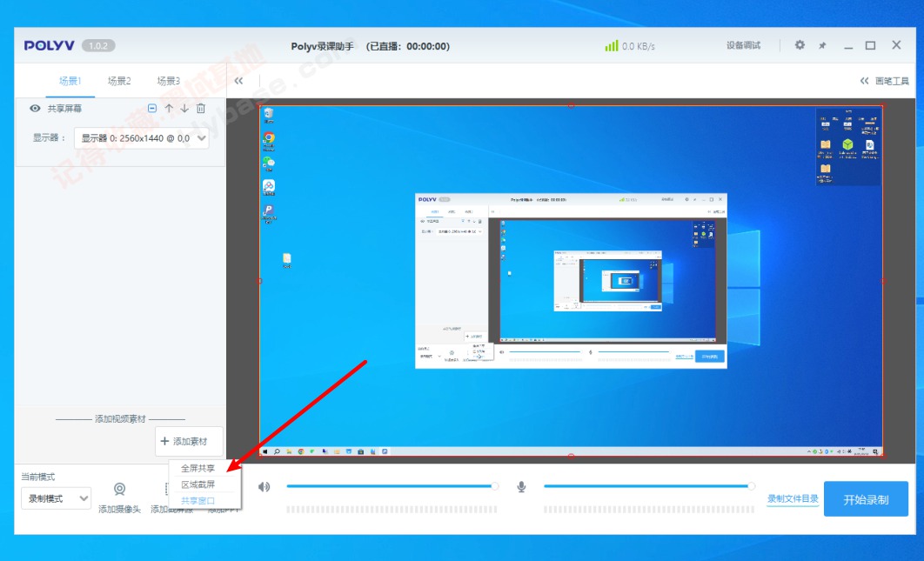924x561 pixels.
Task: Toggle visibility eye of 共享屏幕 source
Action: click(35, 109)
